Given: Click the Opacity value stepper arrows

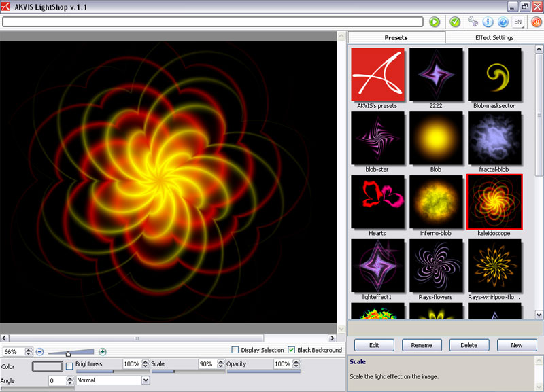Looking at the screenshot, I should click(296, 364).
